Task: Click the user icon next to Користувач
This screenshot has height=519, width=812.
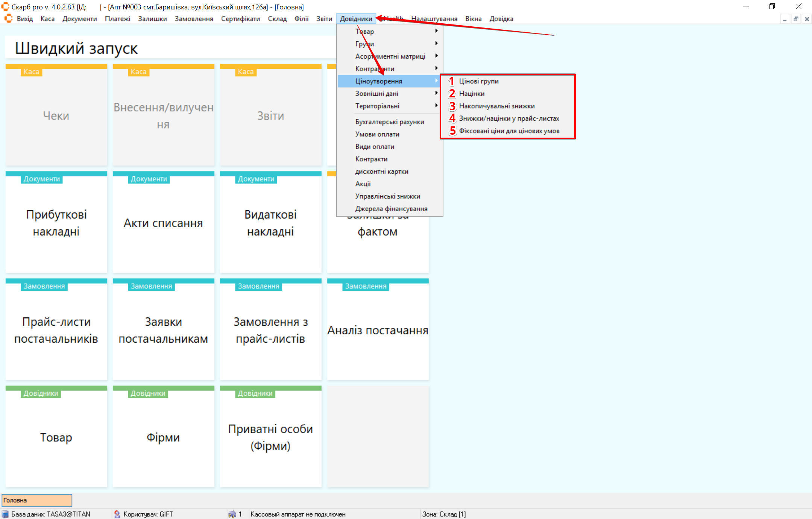Action: pos(117,514)
